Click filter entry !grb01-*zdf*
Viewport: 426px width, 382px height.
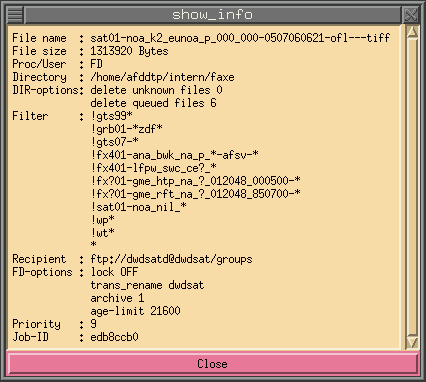[126, 129]
